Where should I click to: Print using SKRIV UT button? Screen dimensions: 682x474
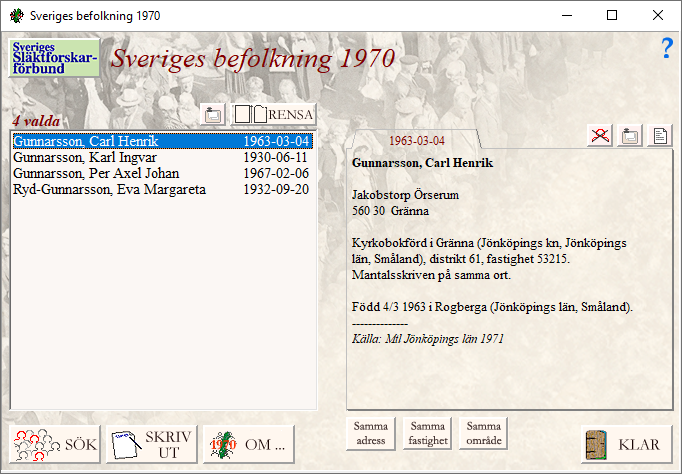click(152, 444)
